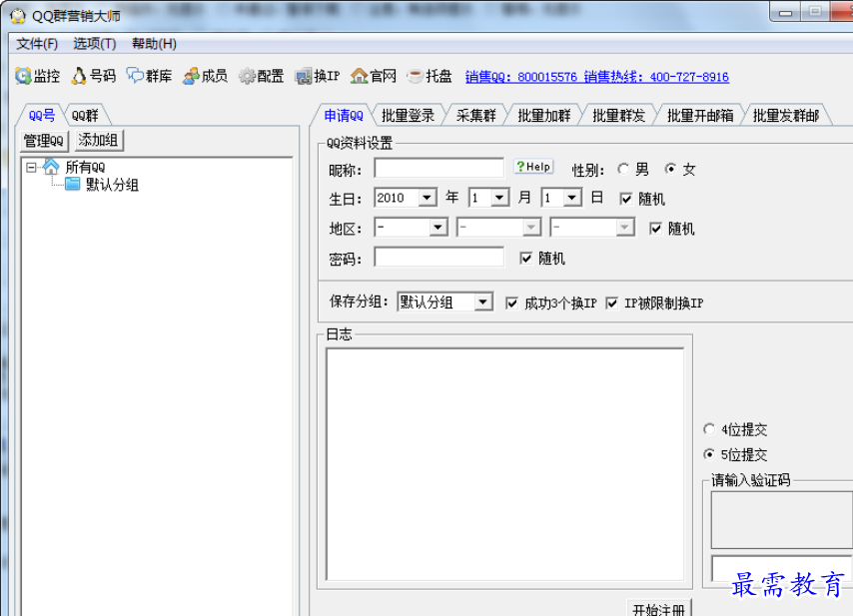Image resolution: width=853 pixels, height=616 pixels.
Task: Select the 4位提交 radio option
Action: pyautogui.click(x=709, y=429)
